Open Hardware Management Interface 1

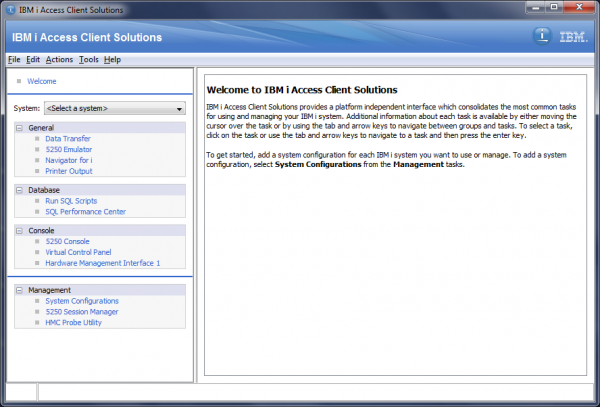[103, 263]
